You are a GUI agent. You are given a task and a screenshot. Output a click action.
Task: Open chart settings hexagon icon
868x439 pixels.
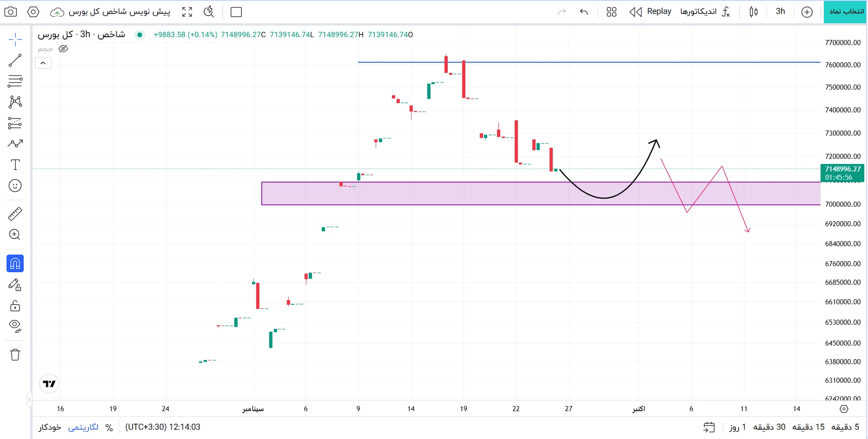point(33,12)
